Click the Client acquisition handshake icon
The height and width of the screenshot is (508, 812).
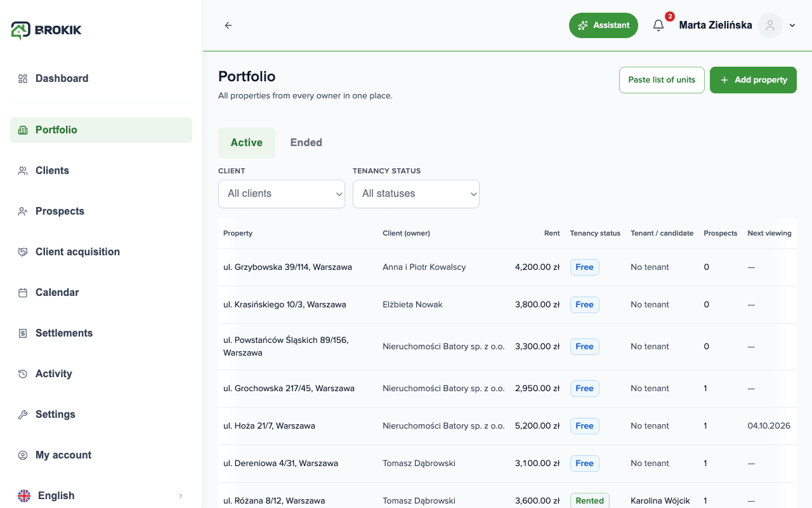(23, 252)
